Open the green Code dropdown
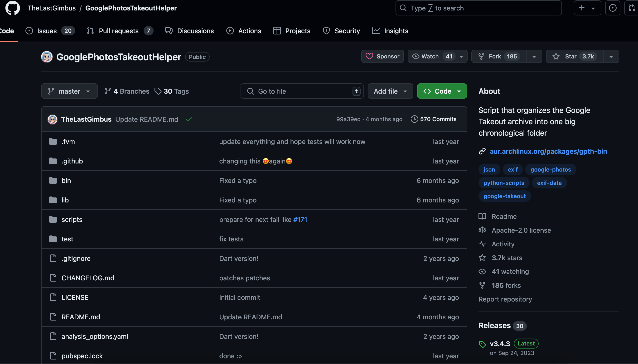 (x=442, y=91)
